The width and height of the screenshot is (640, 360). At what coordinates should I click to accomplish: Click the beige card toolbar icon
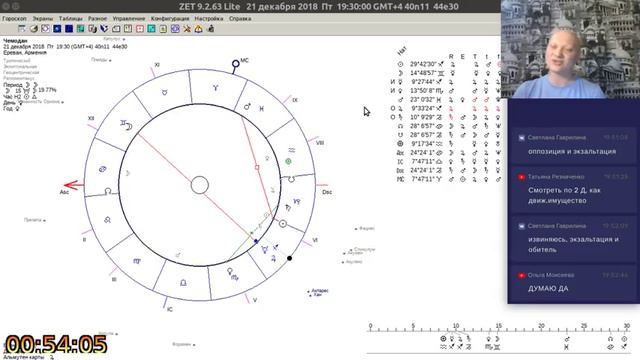[x=128, y=29]
